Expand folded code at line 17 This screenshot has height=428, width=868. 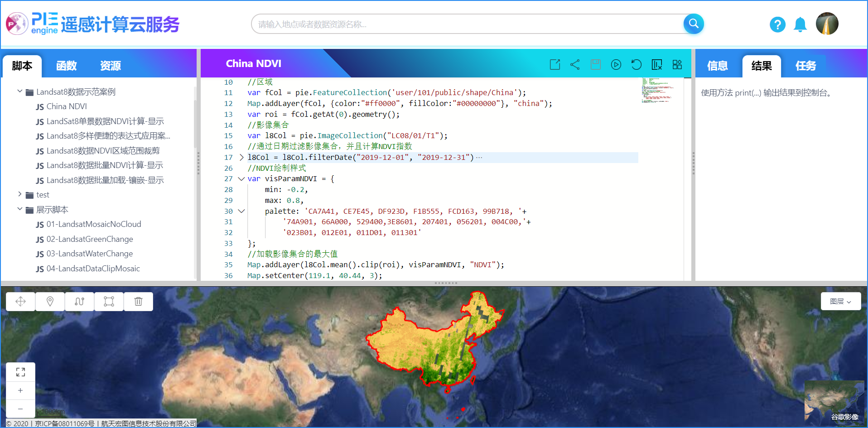click(x=241, y=157)
